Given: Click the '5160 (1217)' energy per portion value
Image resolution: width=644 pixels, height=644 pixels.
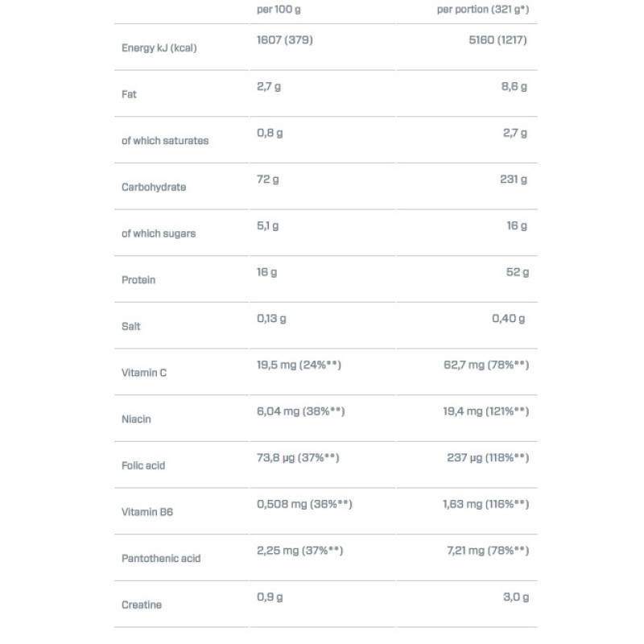Looking at the screenshot, I should (x=497, y=40).
